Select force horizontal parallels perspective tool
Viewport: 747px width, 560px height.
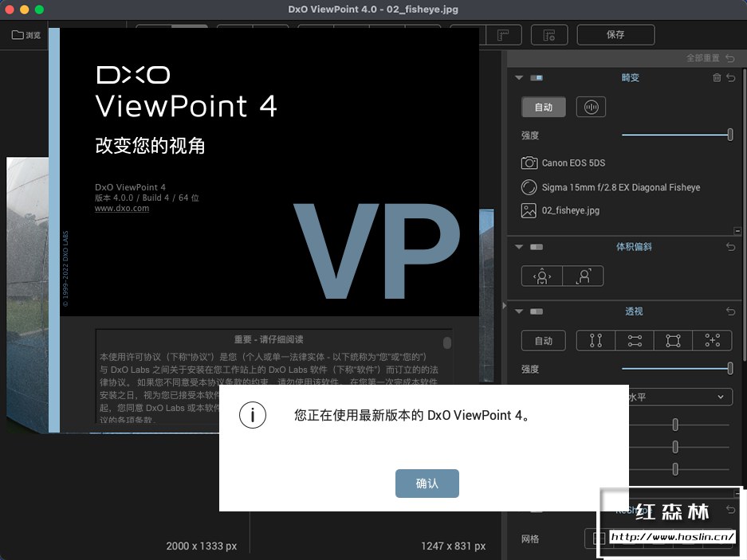pos(635,340)
